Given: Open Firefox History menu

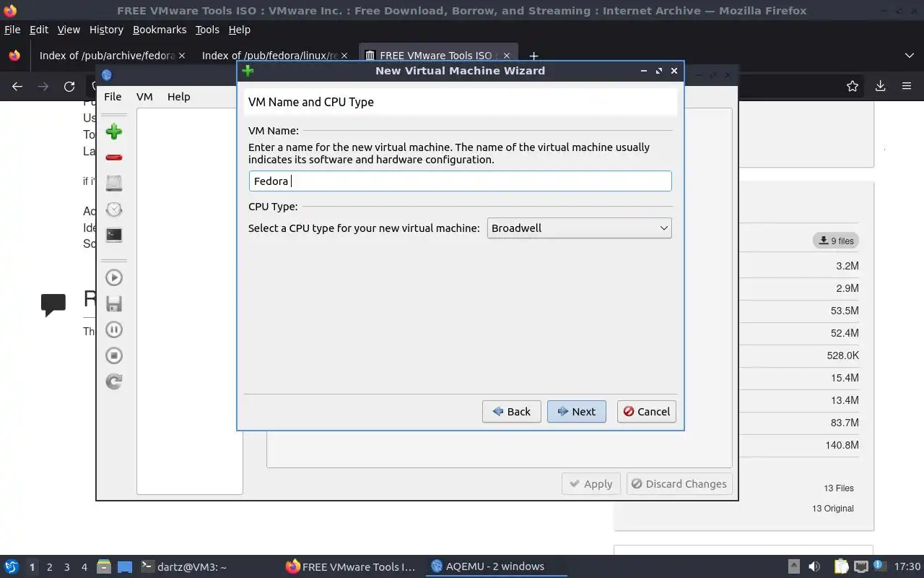Looking at the screenshot, I should point(106,30).
